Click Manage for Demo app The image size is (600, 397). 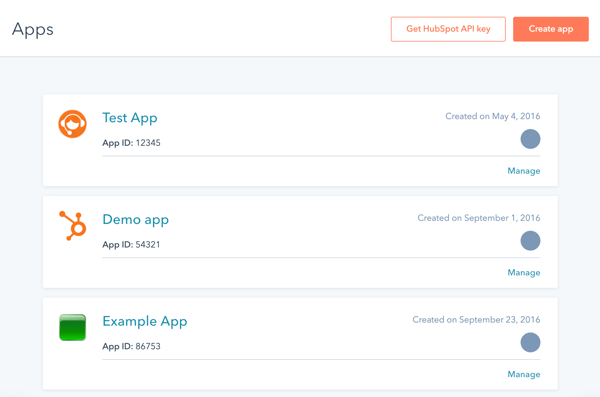[524, 273]
